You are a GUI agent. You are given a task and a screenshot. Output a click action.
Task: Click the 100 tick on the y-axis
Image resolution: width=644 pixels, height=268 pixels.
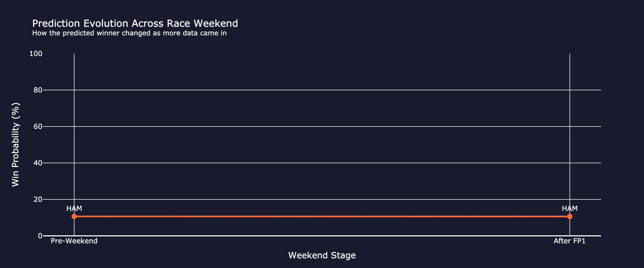tap(36, 54)
